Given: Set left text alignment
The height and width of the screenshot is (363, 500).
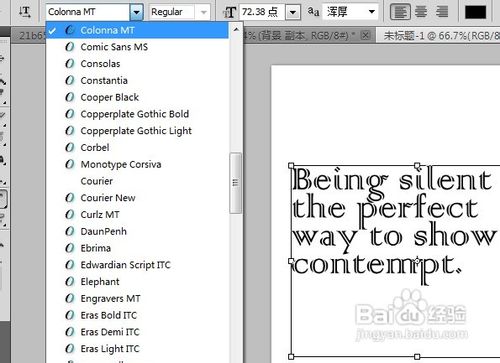Looking at the screenshot, I should coord(400,12).
